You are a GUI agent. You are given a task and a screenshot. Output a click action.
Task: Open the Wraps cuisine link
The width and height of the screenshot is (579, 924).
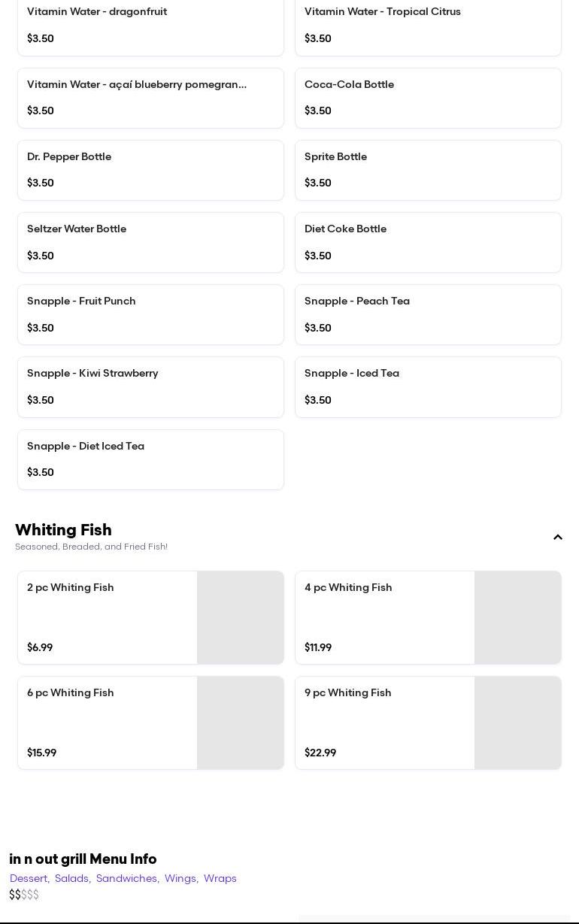220,878
